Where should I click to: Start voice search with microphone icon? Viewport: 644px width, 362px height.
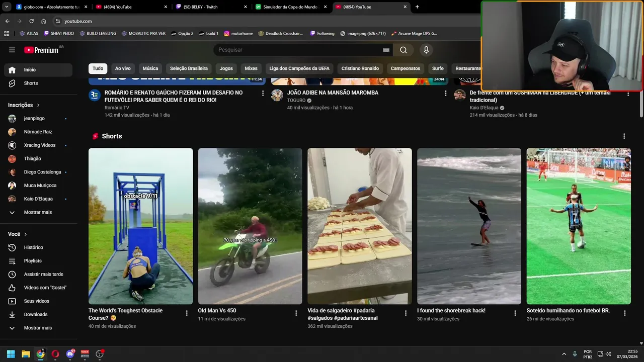coord(426,50)
